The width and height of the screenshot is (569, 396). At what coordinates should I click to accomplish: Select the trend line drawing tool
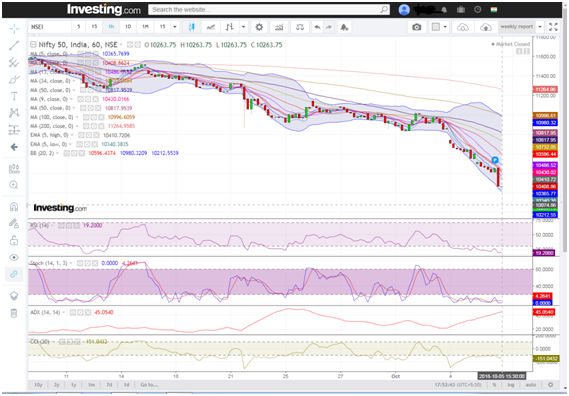(14, 45)
